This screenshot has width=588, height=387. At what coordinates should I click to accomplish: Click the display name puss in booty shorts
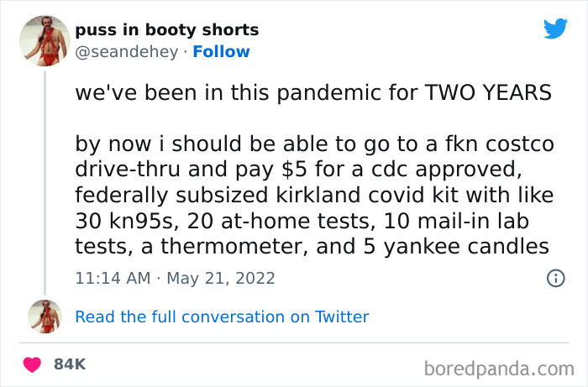167,30
